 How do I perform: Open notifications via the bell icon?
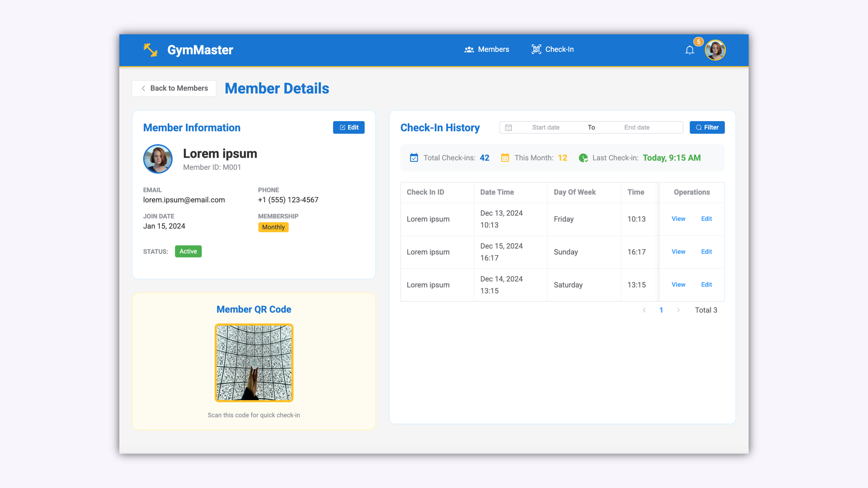[689, 50]
